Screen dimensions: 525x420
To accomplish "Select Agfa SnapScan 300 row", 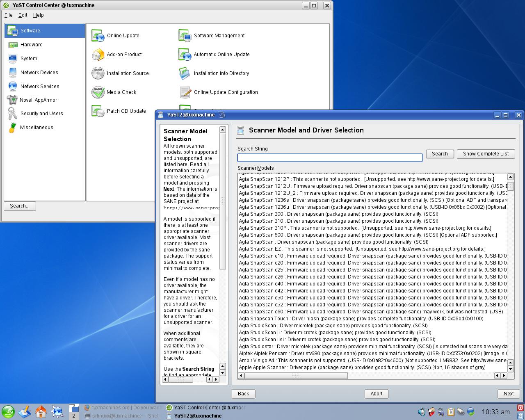I will (x=372, y=214).
